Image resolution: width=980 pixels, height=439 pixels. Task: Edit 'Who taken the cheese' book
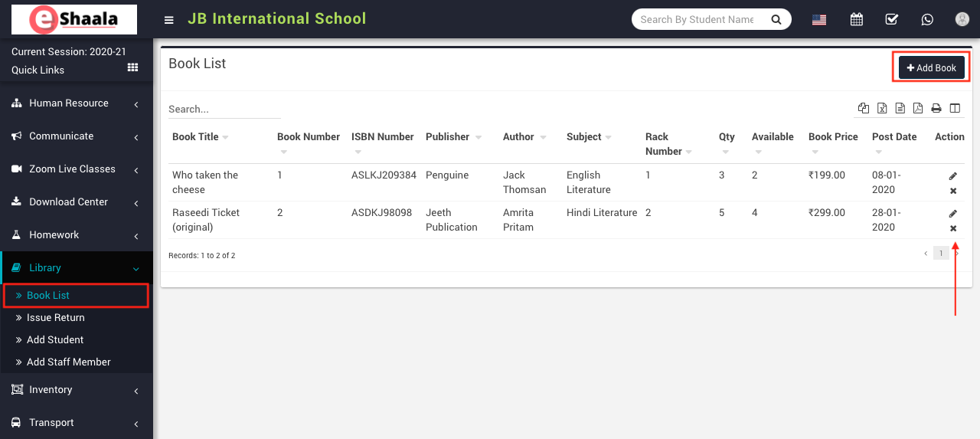click(x=953, y=176)
